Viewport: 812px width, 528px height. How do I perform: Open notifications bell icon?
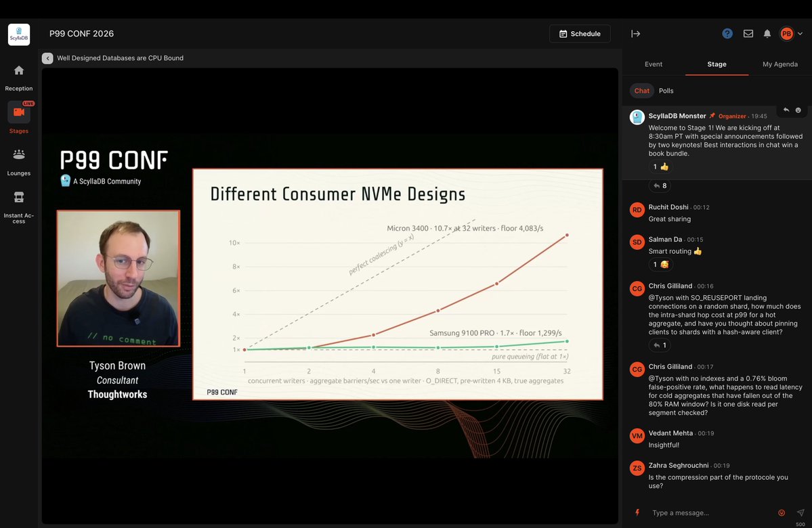[x=767, y=34]
